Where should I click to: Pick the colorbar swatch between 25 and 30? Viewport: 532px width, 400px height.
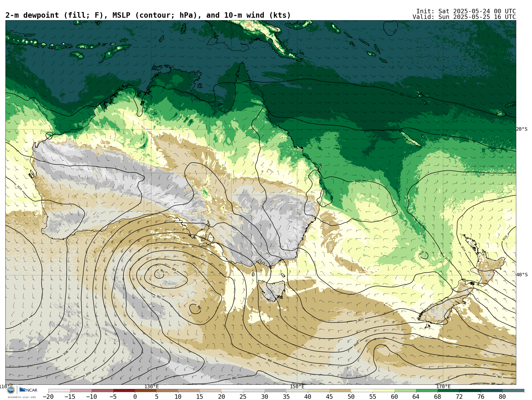pyautogui.click(x=254, y=391)
